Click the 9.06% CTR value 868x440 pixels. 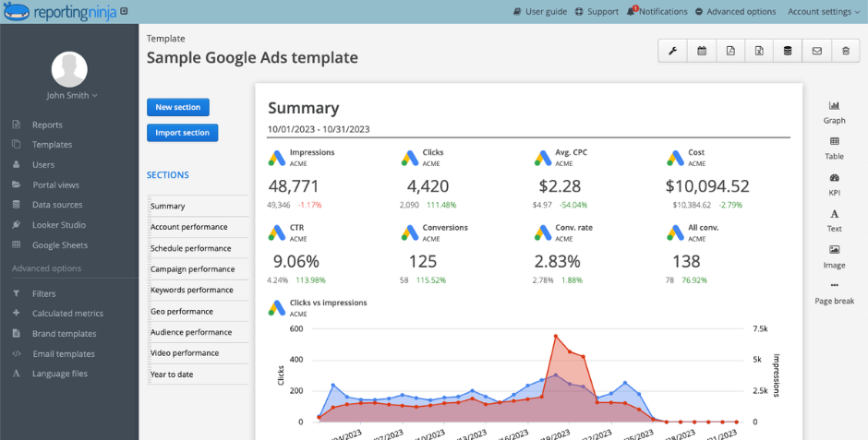[x=296, y=261]
